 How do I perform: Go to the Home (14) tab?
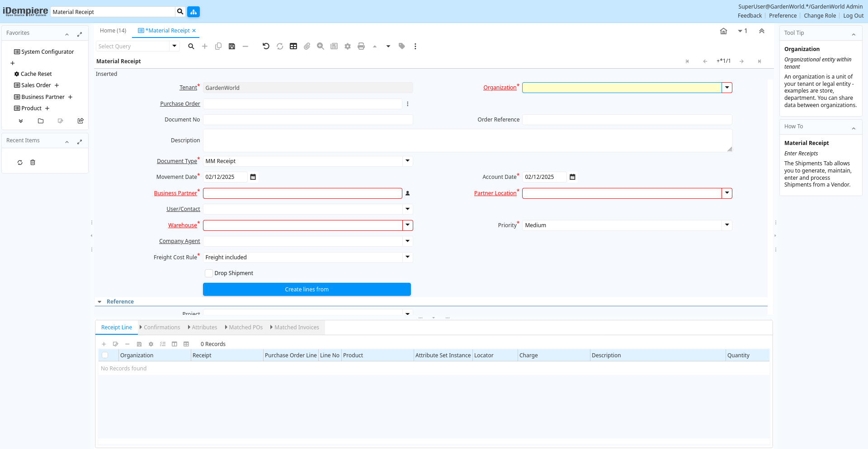(113, 31)
